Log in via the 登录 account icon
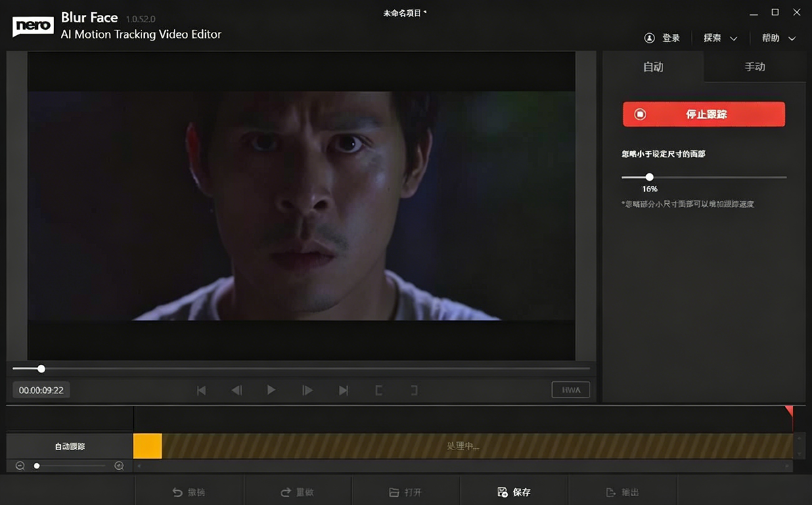 [x=662, y=38]
